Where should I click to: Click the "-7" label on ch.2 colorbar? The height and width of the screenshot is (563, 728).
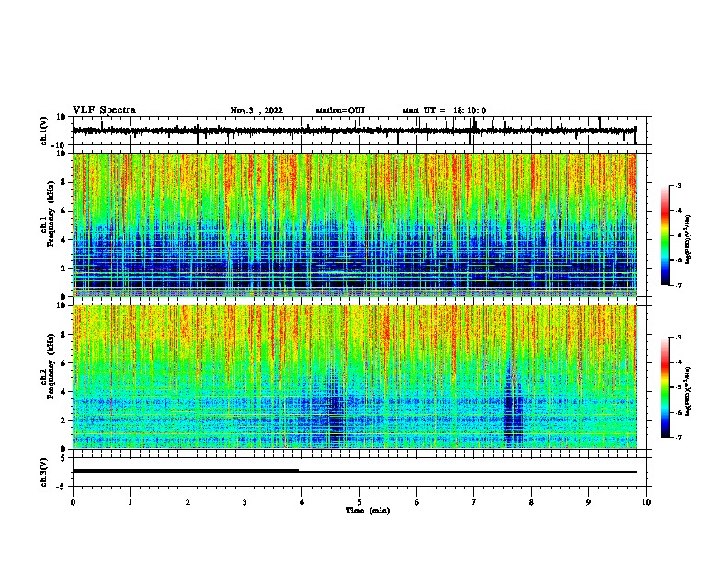coord(678,437)
